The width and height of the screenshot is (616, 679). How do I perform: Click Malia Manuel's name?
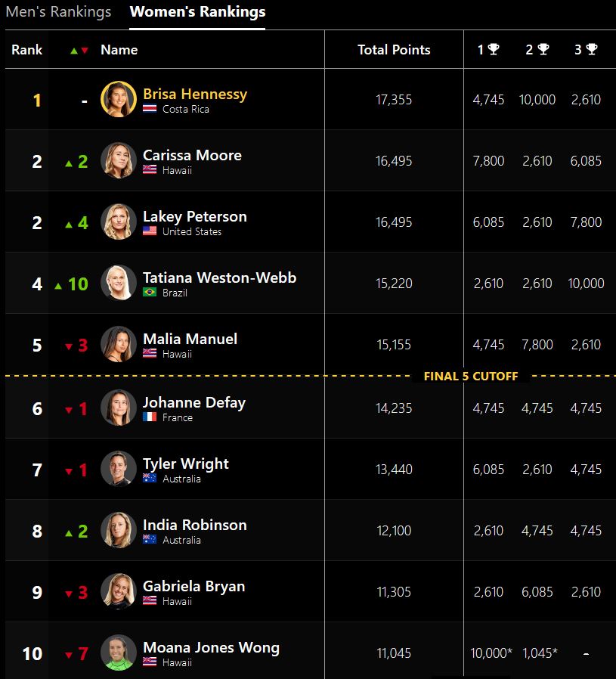click(x=190, y=339)
